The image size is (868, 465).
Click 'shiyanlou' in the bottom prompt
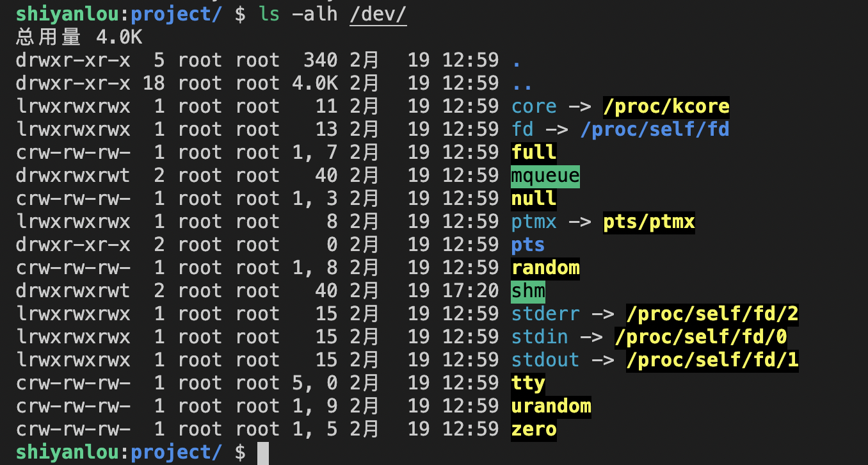[68, 452]
